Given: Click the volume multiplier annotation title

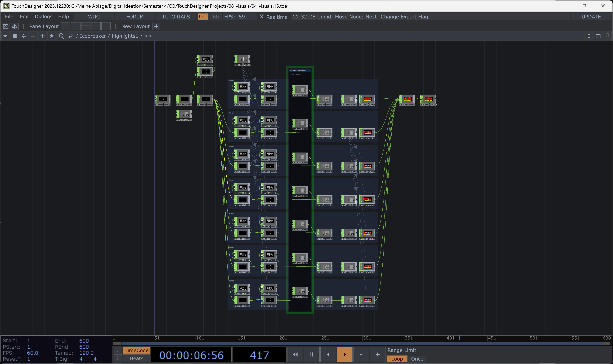Looking at the screenshot, I should [x=297, y=70].
